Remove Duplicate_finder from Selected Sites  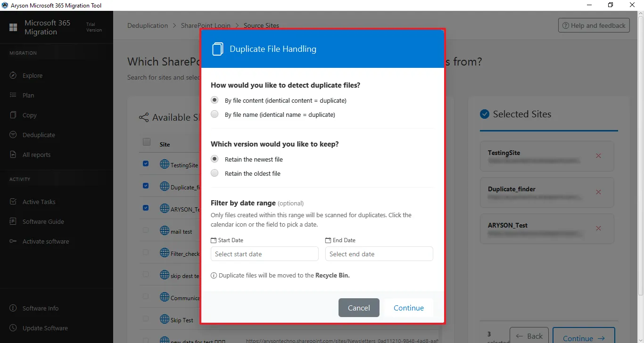599,192
